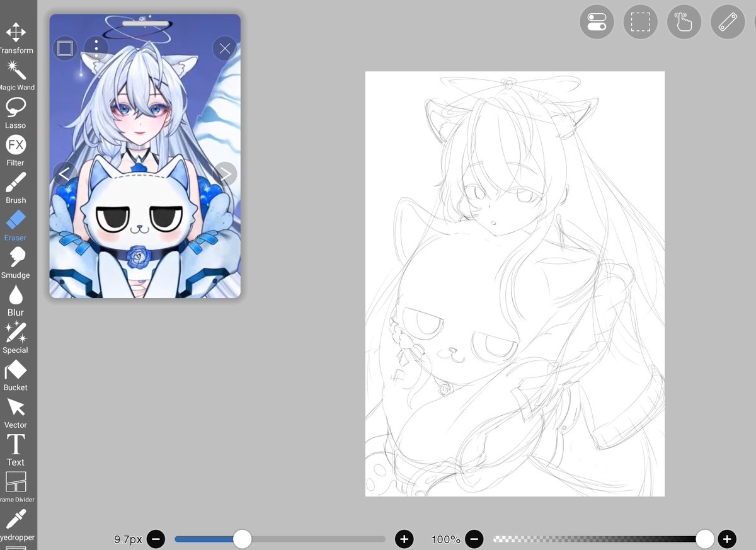Image resolution: width=756 pixels, height=550 pixels.
Task: Select the Special brush tool
Action: [x=16, y=338]
